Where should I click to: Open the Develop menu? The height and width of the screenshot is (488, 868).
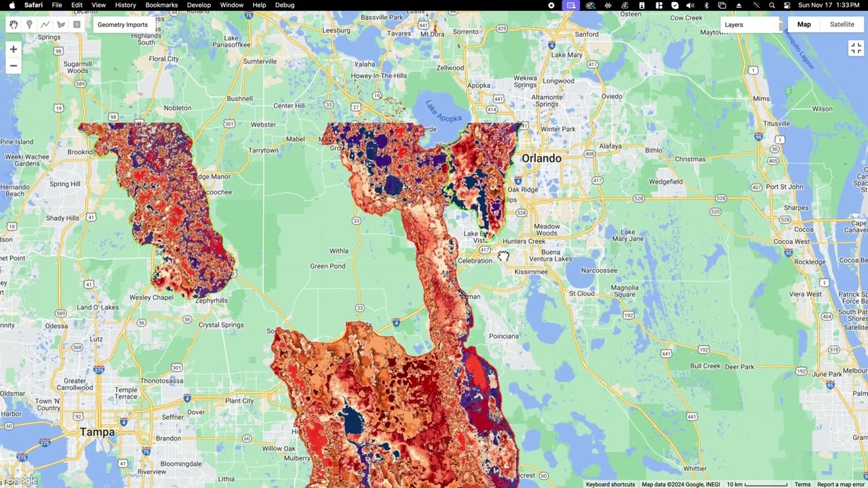(x=199, y=5)
